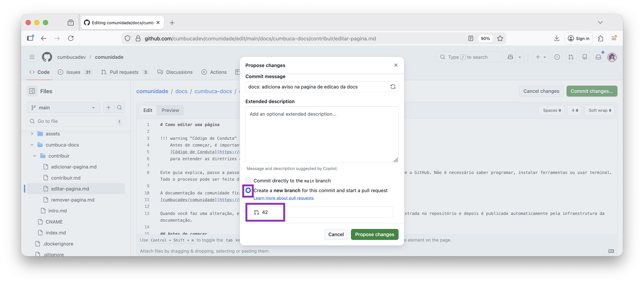
Task: Open the main branch selector dropdown
Action: point(63,108)
